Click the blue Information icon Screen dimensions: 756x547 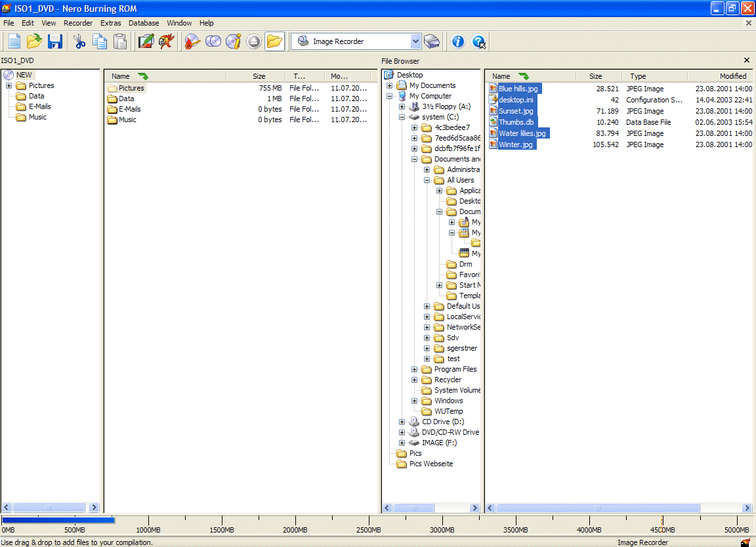457,41
